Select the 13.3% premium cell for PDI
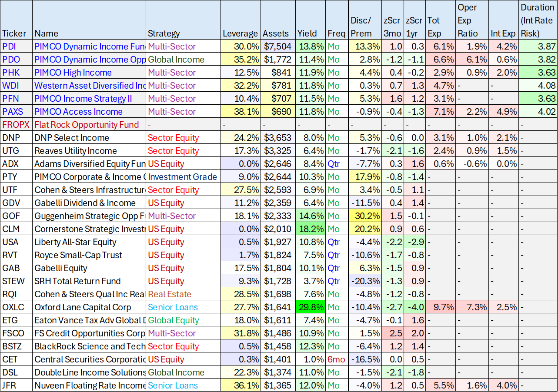The image size is (558, 392). click(x=365, y=47)
